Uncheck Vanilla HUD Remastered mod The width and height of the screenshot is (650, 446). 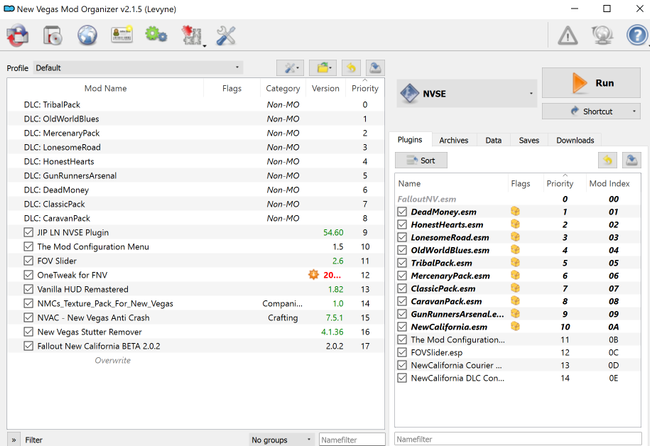point(28,289)
